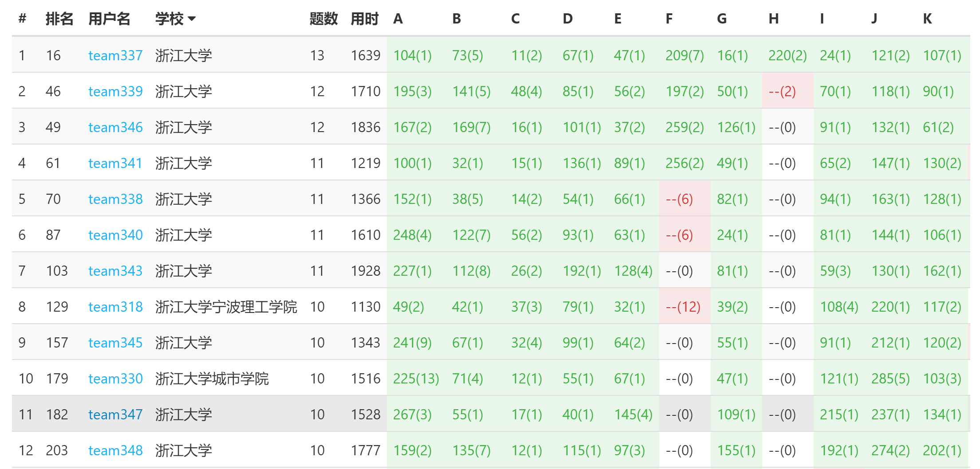Click team318's failed F cell --(12)
This screenshot has height=469, width=980.
[683, 307]
